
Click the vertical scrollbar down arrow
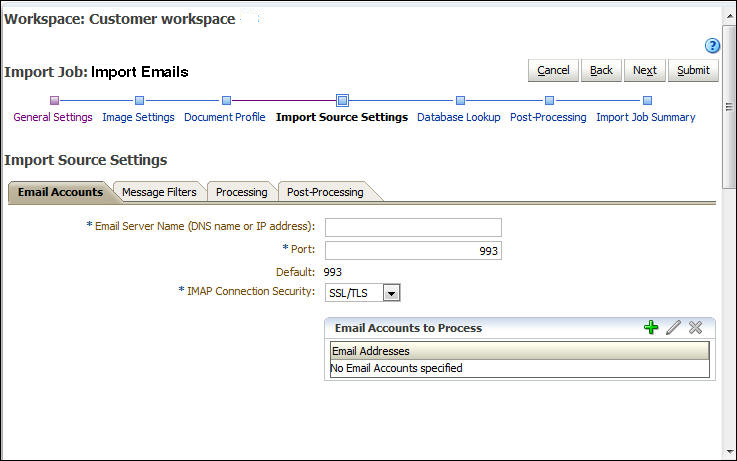729,452
